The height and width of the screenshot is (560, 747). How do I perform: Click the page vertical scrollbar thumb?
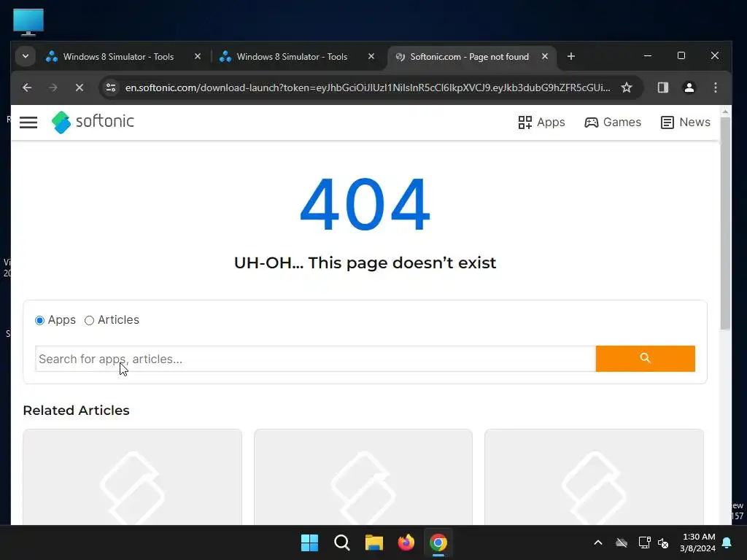coord(725,223)
